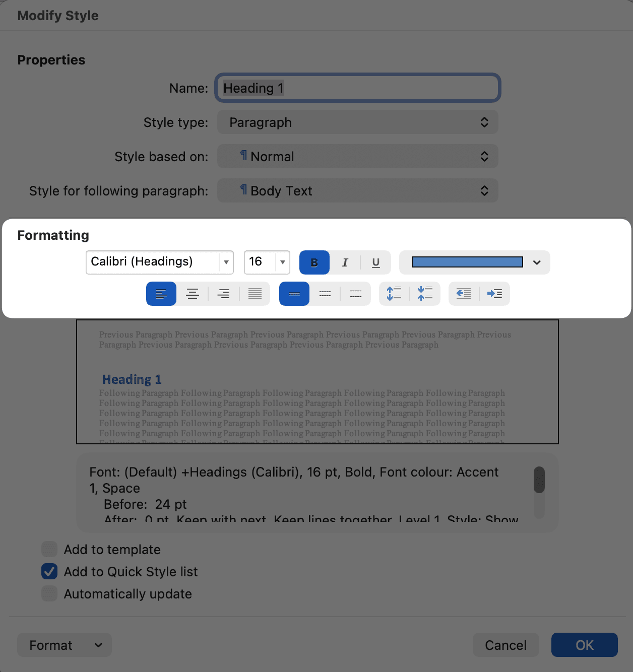Increase the paragraph indent
The height and width of the screenshot is (672, 633).
[495, 293]
